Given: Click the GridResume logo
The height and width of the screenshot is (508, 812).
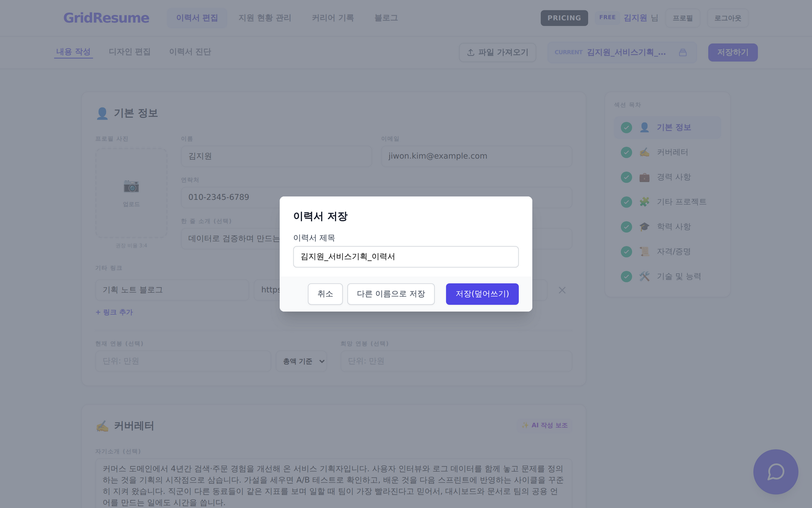Looking at the screenshot, I should pos(106,18).
